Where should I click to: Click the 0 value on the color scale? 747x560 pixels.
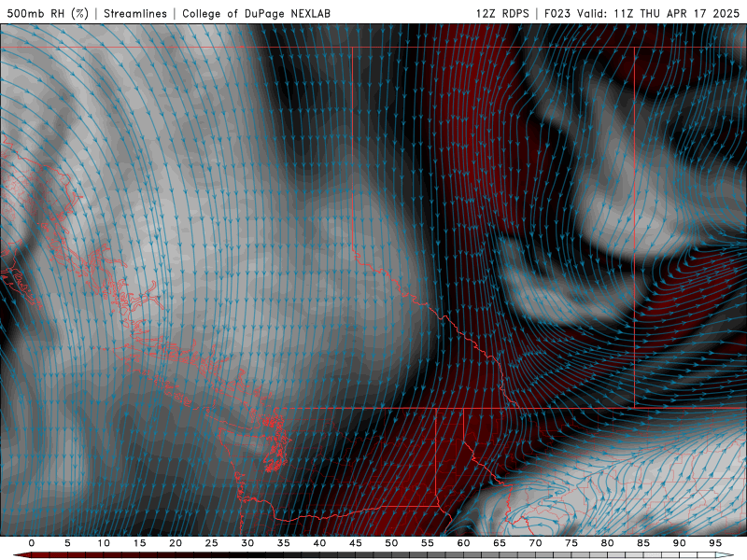coord(32,543)
